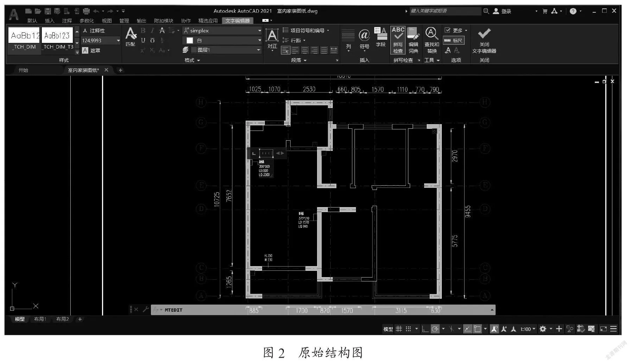The height and width of the screenshot is (364, 631).
Task: Open the Parametric (参数化) ribbon tab
Action: 87,21
